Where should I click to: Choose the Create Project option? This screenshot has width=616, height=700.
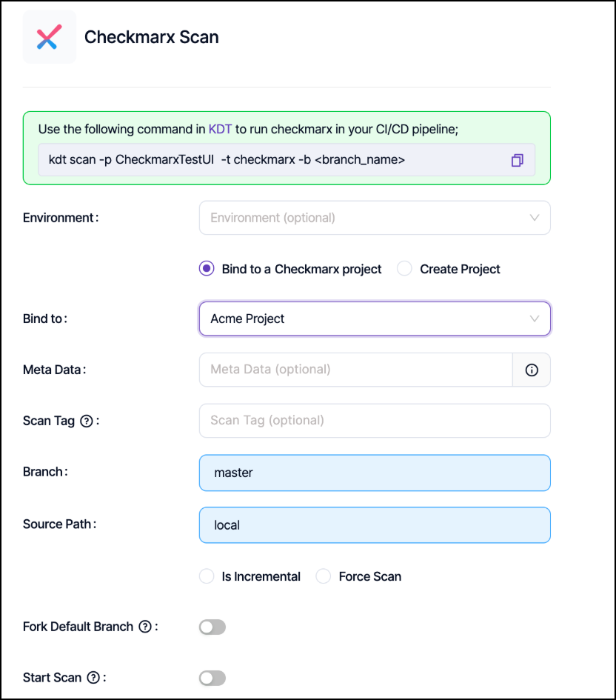coord(404,269)
